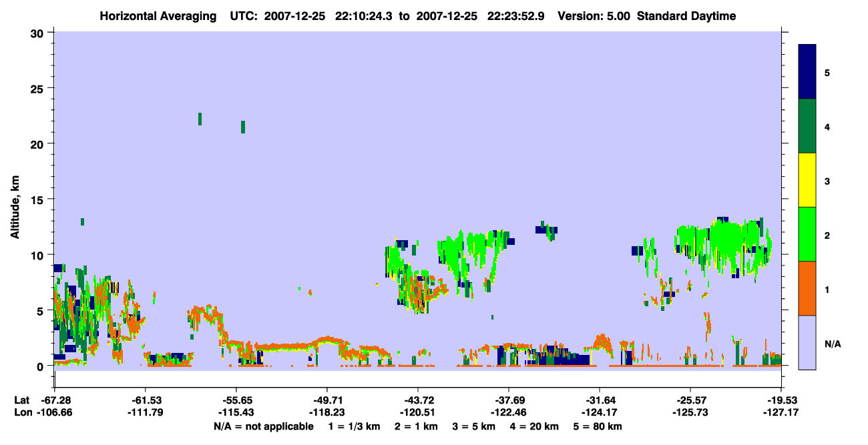Click latitude value '-43.72'
Image resolution: width=868 pixels, height=445 pixels.
418,400
